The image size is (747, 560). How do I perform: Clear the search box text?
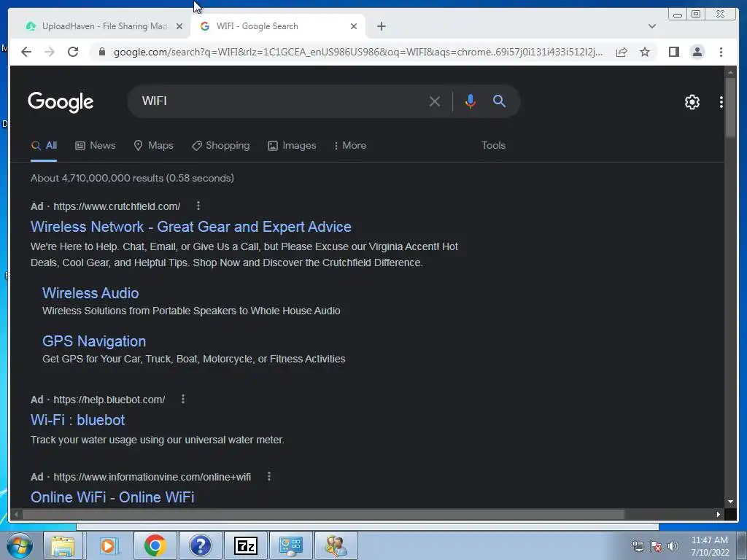point(434,101)
